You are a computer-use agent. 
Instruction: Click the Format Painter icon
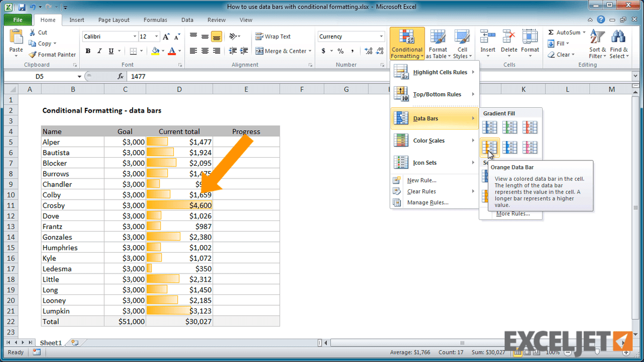[x=33, y=54]
